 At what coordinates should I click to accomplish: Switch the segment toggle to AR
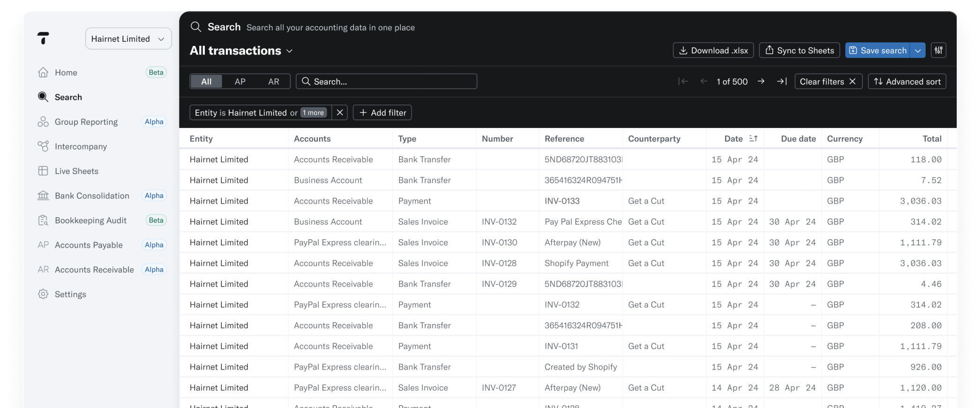click(x=274, y=81)
